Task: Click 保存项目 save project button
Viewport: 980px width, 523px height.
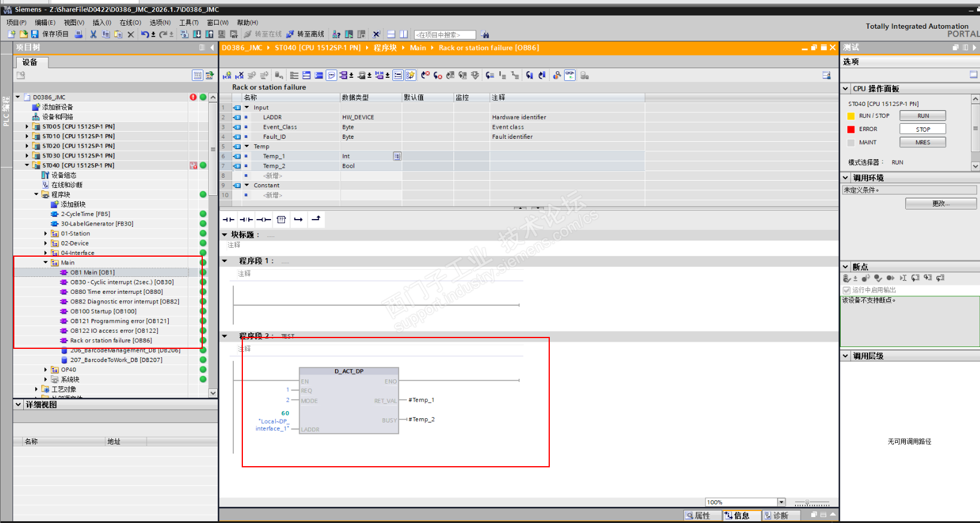Action: coord(50,34)
